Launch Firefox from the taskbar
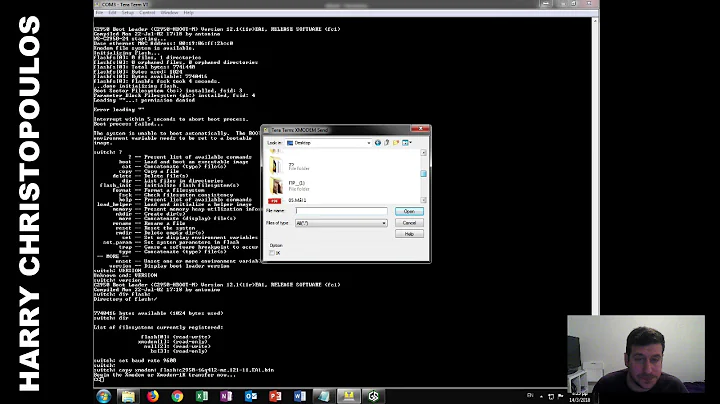Image resolution: width=720 pixels, height=404 pixels. [x=152, y=396]
